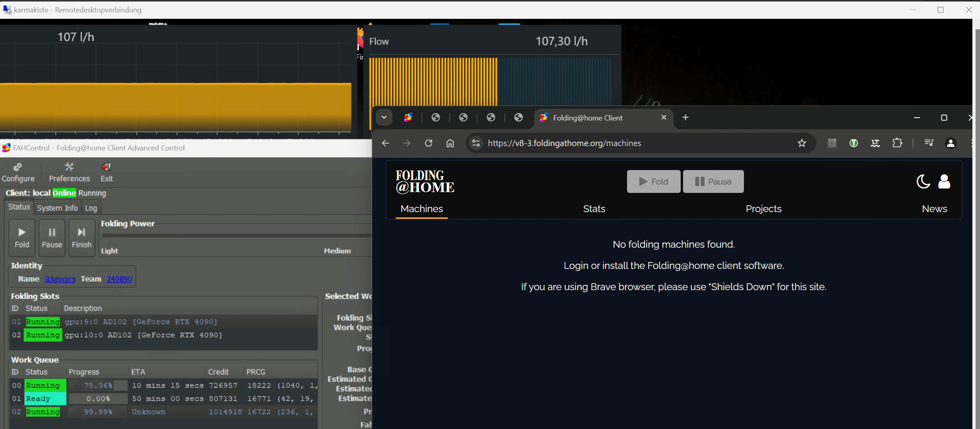
Task: Go back in the browser
Action: pos(385,143)
